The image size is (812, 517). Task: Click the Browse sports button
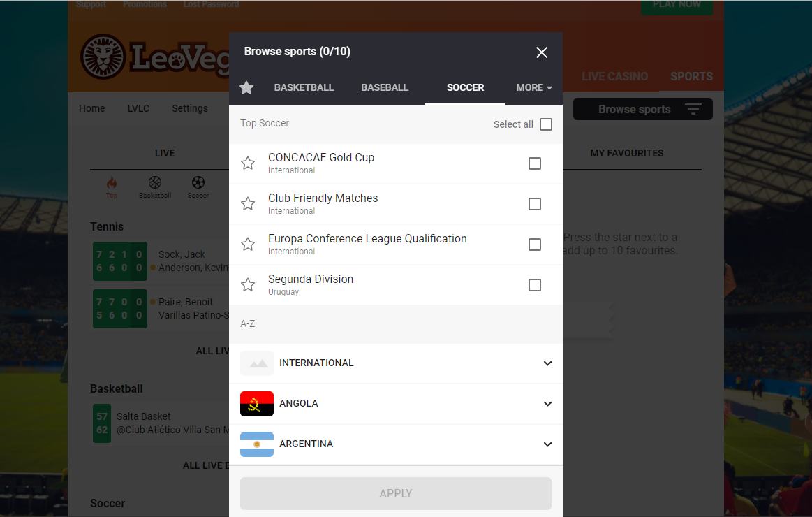(x=642, y=109)
